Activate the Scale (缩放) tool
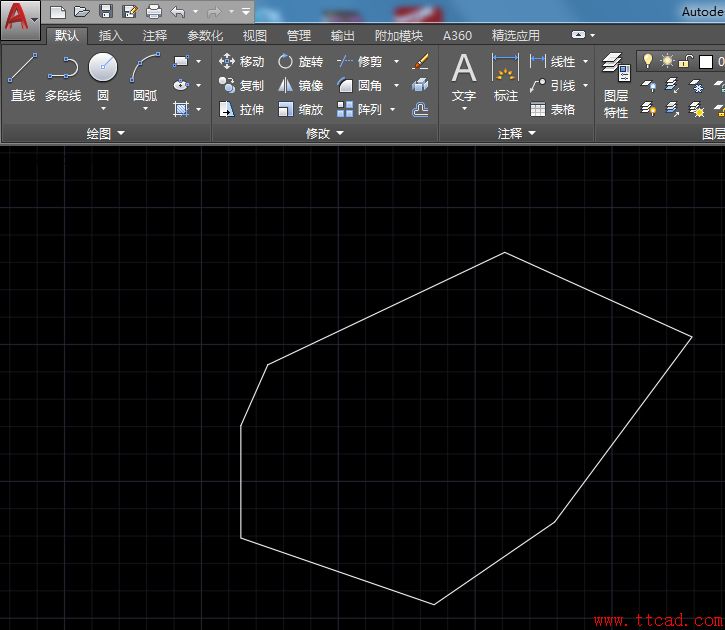The width and height of the screenshot is (725, 630). pyautogui.click(x=301, y=109)
